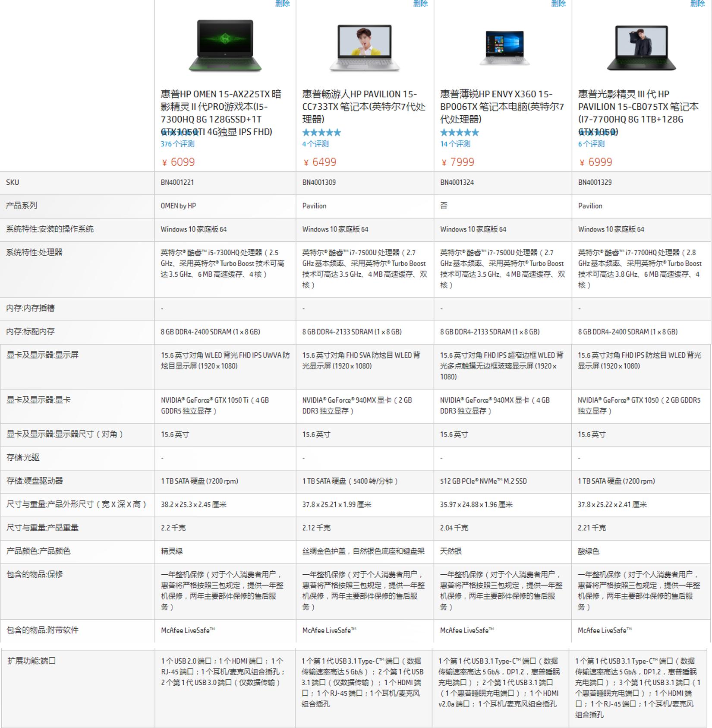712x728 pixels.
Task: Open the OMEN 15-AX225TX laptop thumbnail
Action: [225, 45]
